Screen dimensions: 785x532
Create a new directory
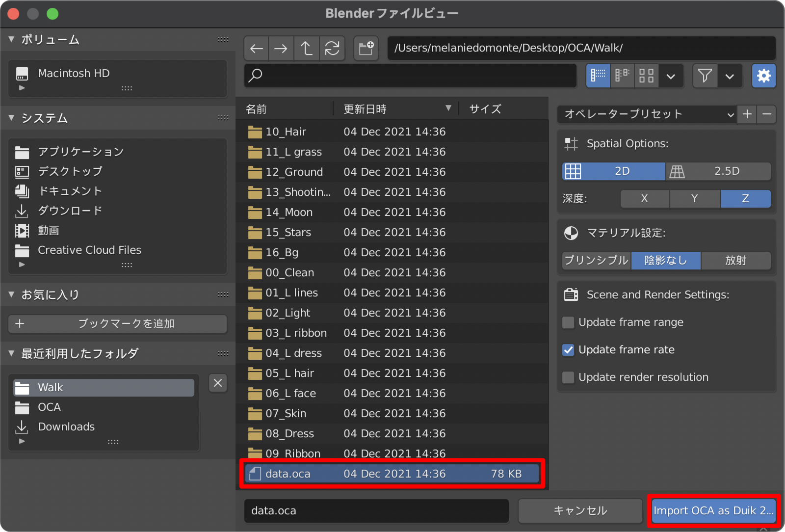coord(366,48)
